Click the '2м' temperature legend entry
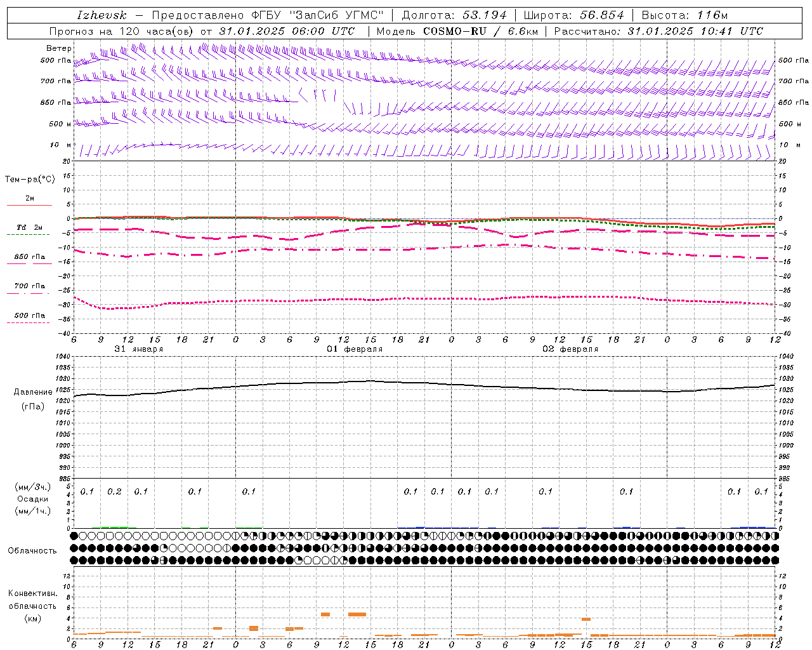The width and height of the screenshot is (812, 650). [x=30, y=199]
